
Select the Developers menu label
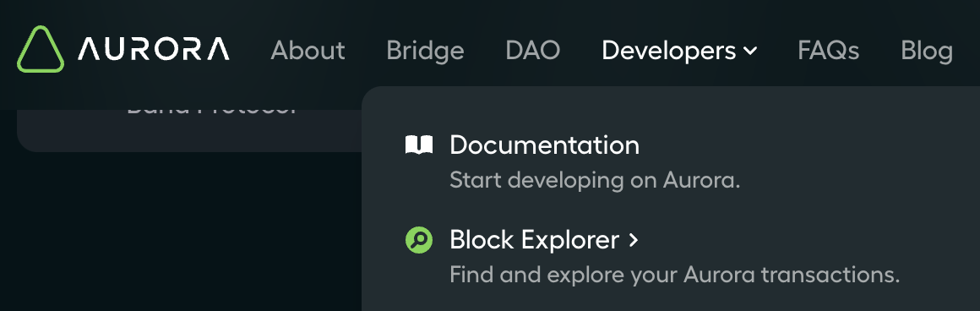669,51
